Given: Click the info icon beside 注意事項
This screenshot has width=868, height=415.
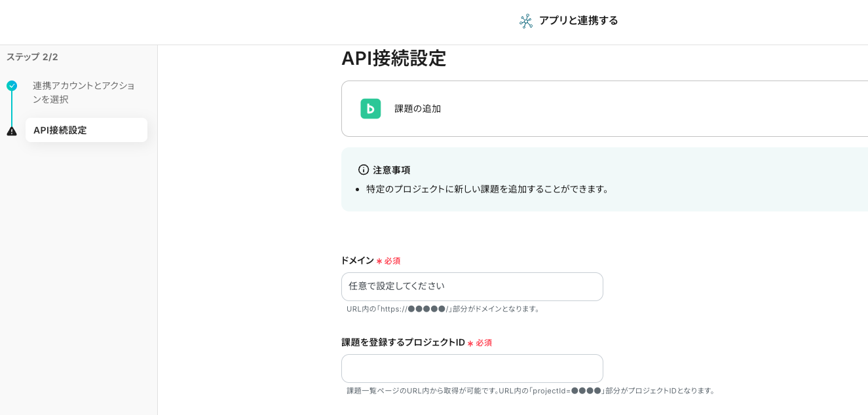Looking at the screenshot, I should tap(364, 170).
